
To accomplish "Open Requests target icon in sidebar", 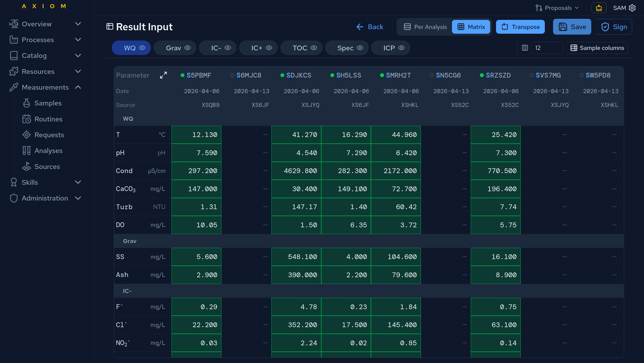I will tap(27, 135).
